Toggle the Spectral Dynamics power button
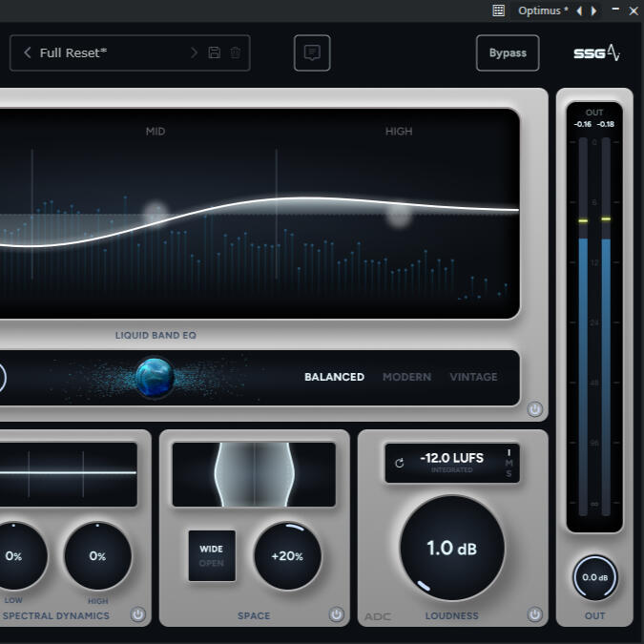Viewport: 644px width, 644px height. pyautogui.click(x=137, y=615)
